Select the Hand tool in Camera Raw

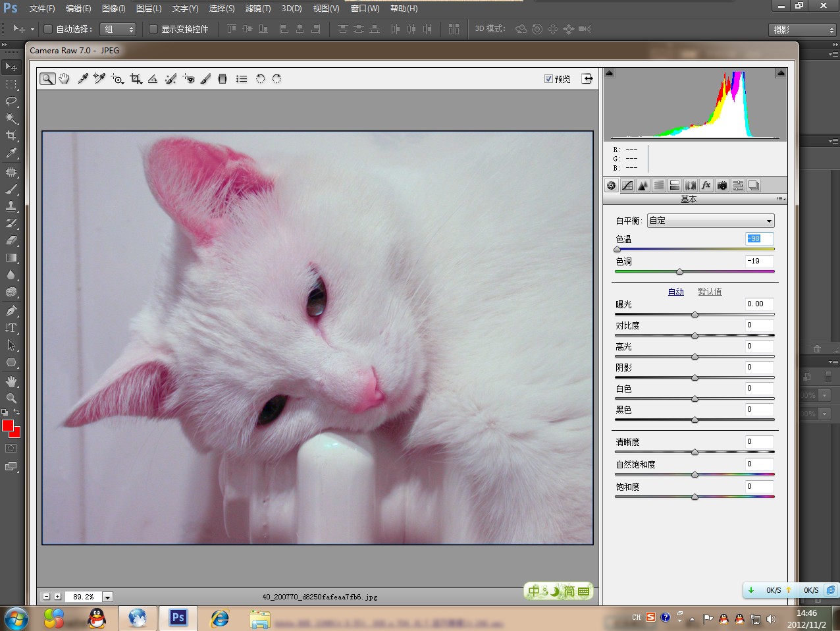pos(64,79)
